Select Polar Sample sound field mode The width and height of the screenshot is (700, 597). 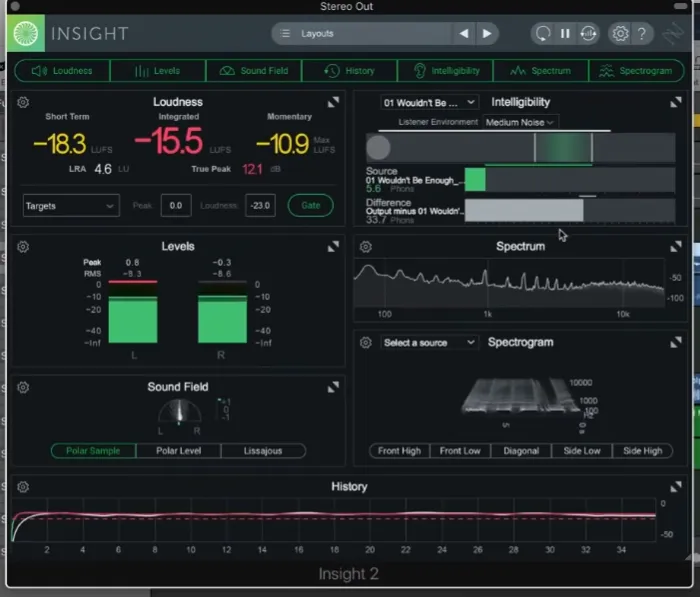[93, 451]
